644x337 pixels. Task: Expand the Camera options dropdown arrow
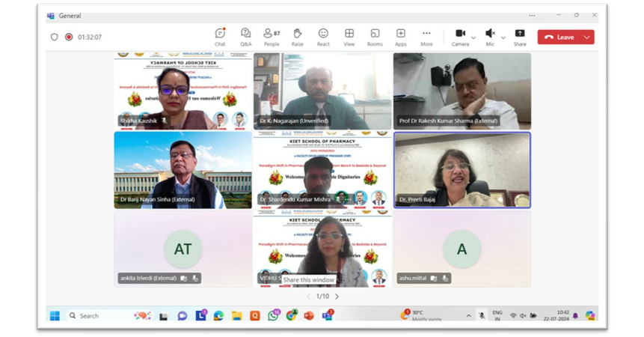473,37
